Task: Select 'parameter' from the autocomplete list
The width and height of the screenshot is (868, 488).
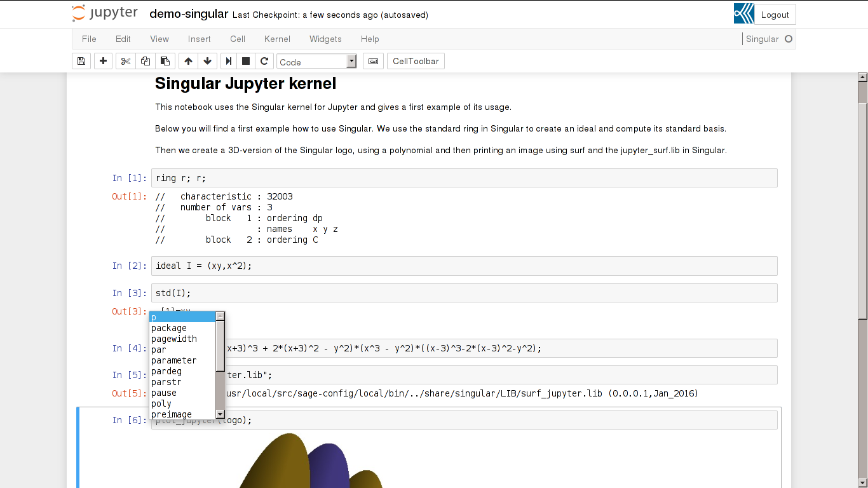Action: point(174,360)
